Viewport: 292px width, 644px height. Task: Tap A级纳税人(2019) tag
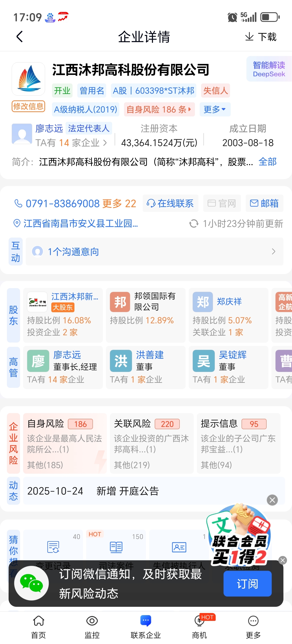(x=85, y=109)
